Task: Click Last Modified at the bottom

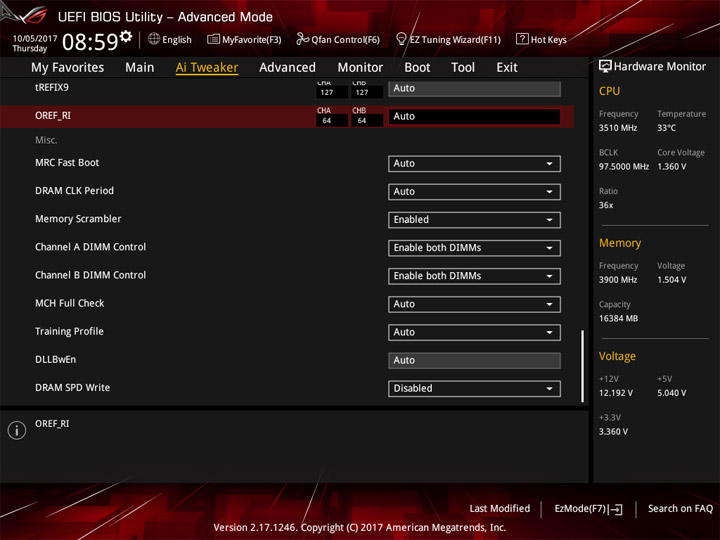Action: [500, 508]
